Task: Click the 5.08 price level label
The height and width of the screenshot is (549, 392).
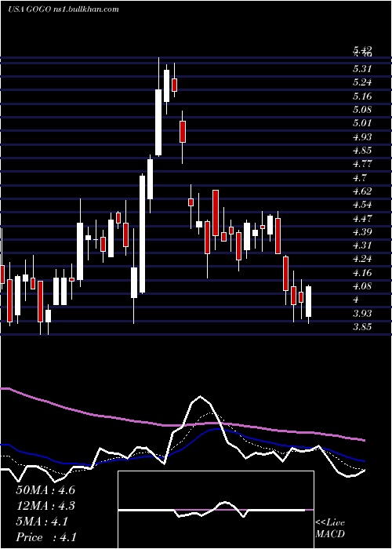Action: [362, 110]
